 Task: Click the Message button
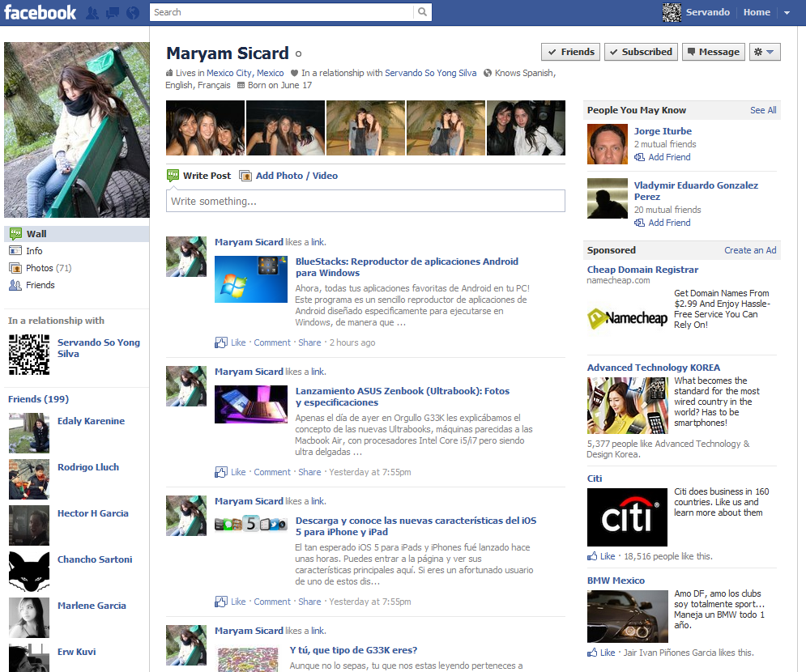(714, 52)
